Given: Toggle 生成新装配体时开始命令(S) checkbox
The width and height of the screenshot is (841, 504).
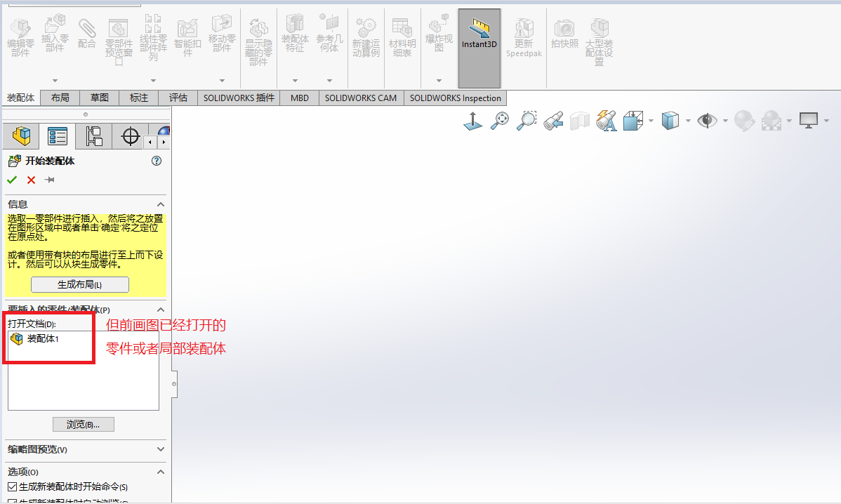Looking at the screenshot, I should (x=13, y=487).
